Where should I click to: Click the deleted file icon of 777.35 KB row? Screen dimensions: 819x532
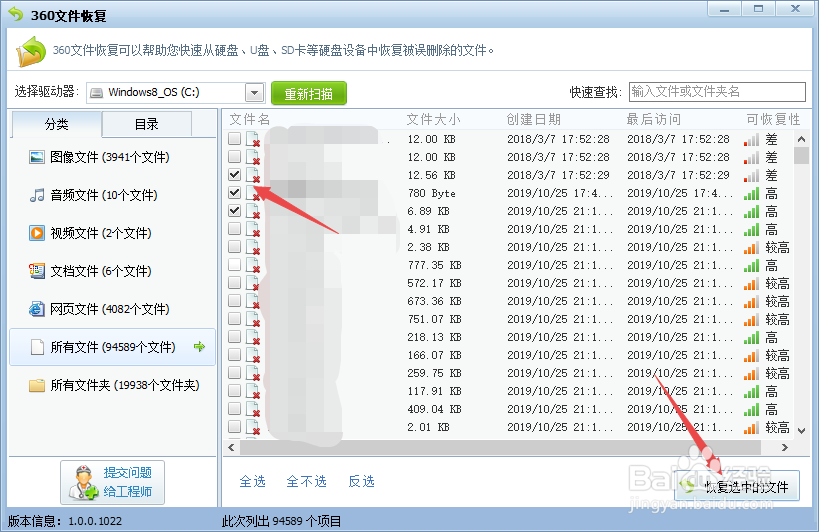253,265
